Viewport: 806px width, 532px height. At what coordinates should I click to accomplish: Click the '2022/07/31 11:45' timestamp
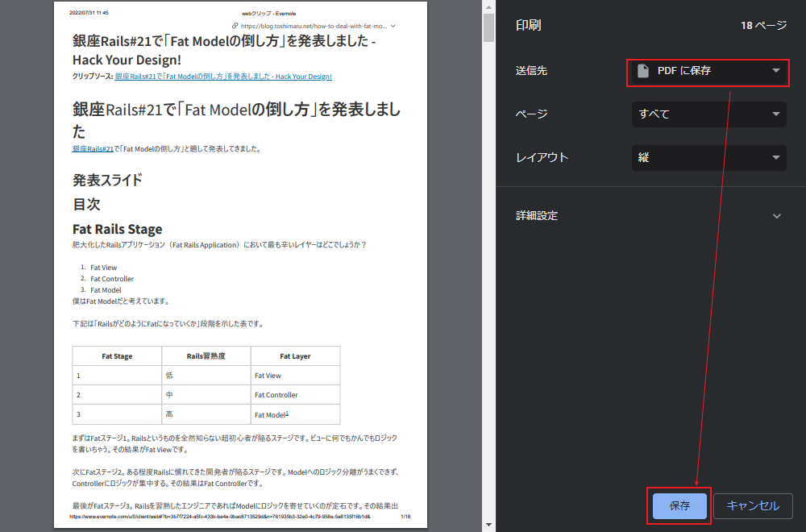(89, 12)
